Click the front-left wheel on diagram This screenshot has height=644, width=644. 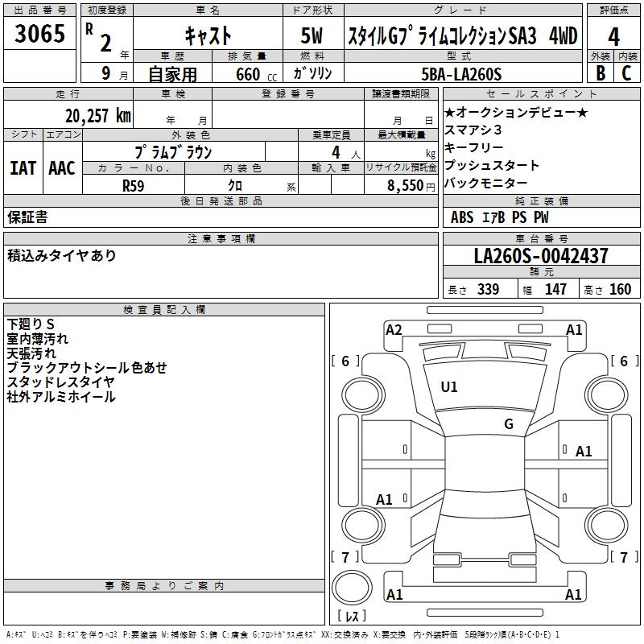coord(363,395)
